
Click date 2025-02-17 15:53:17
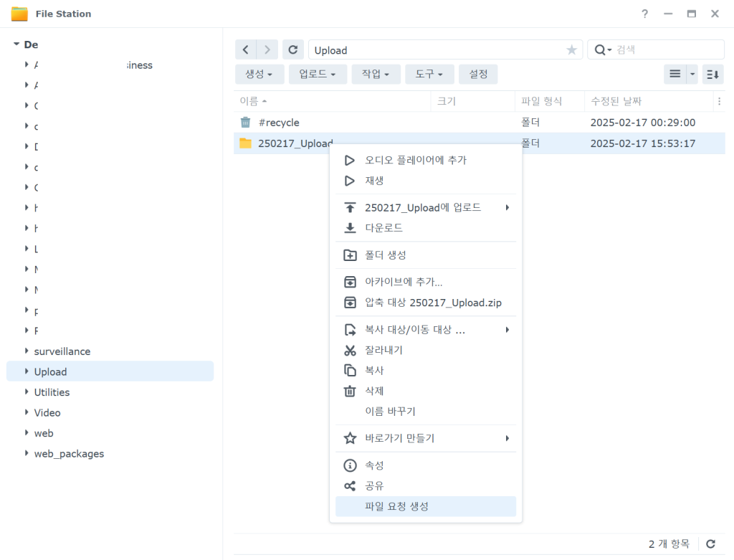[643, 143]
